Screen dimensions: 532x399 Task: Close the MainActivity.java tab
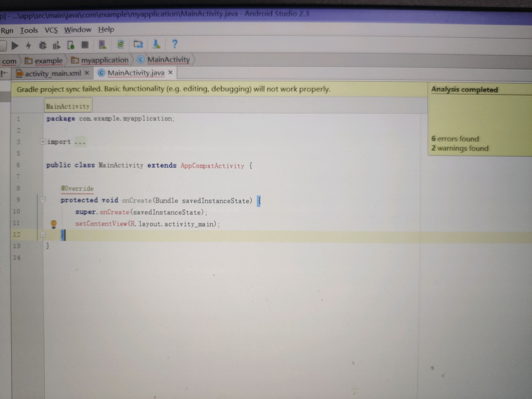pyautogui.click(x=171, y=72)
